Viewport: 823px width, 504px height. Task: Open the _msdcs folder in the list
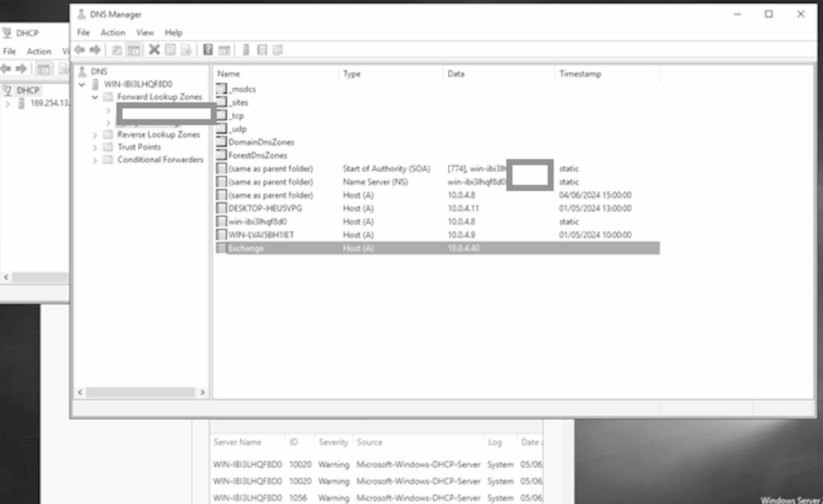(x=242, y=89)
